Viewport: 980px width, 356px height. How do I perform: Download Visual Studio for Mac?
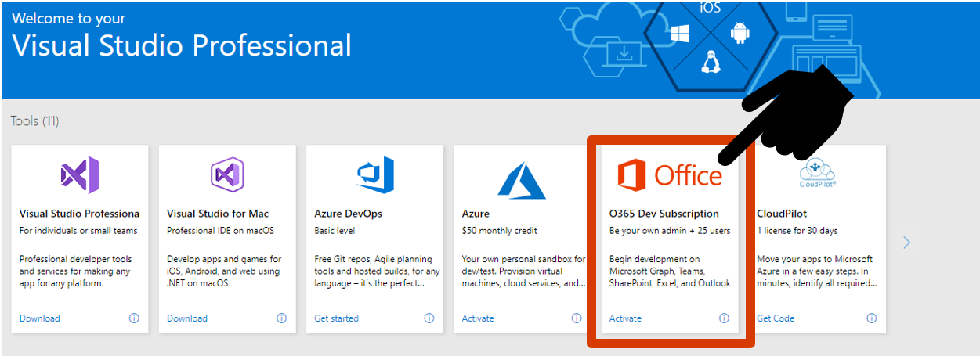click(187, 318)
